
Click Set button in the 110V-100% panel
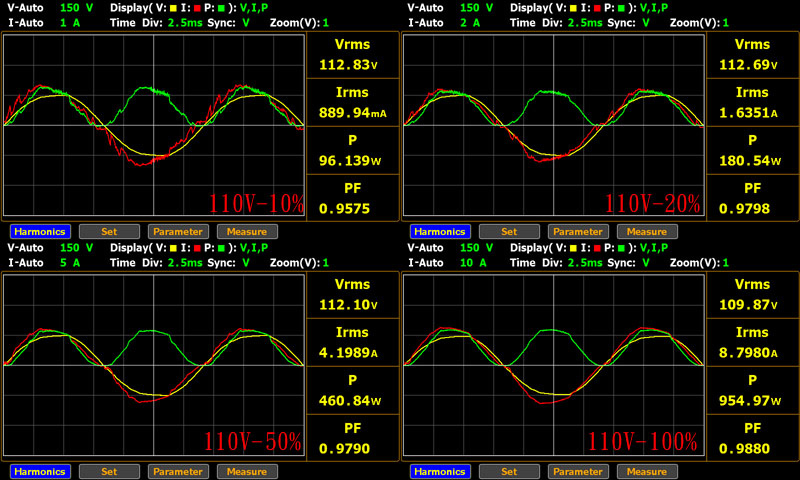pos(509,471)
